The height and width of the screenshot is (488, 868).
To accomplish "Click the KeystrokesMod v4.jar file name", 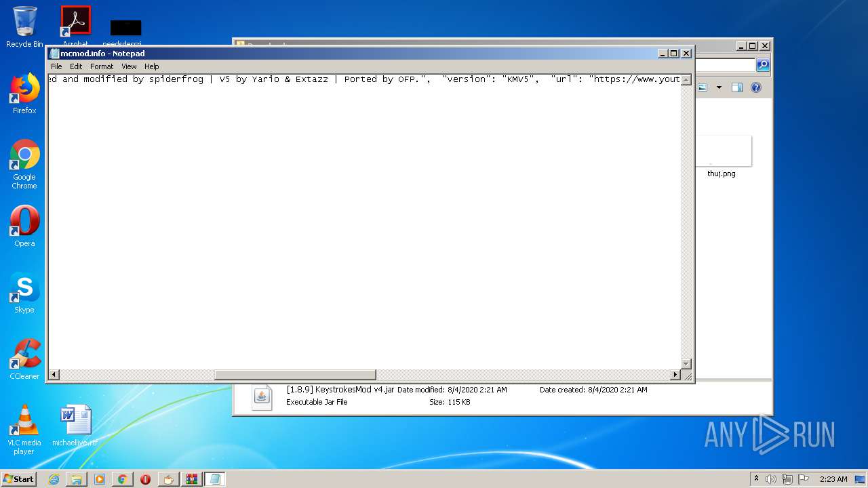I will tap(340, 390).
